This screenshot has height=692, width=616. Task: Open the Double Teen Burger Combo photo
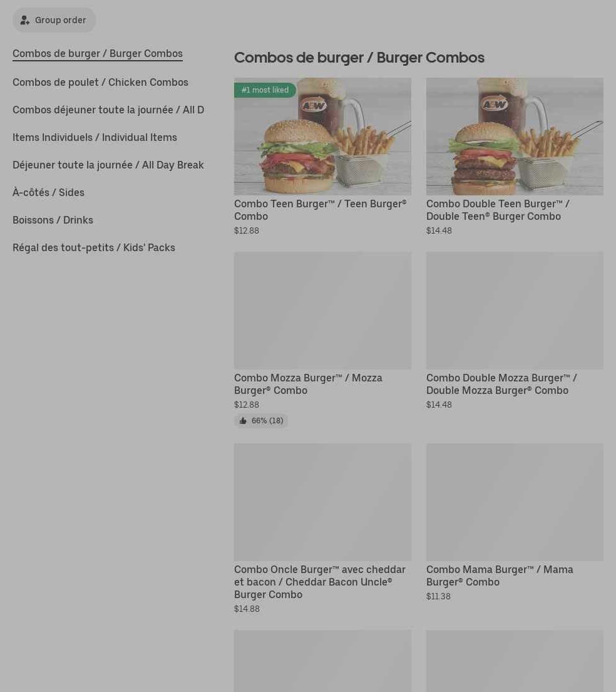pos(515,137)
